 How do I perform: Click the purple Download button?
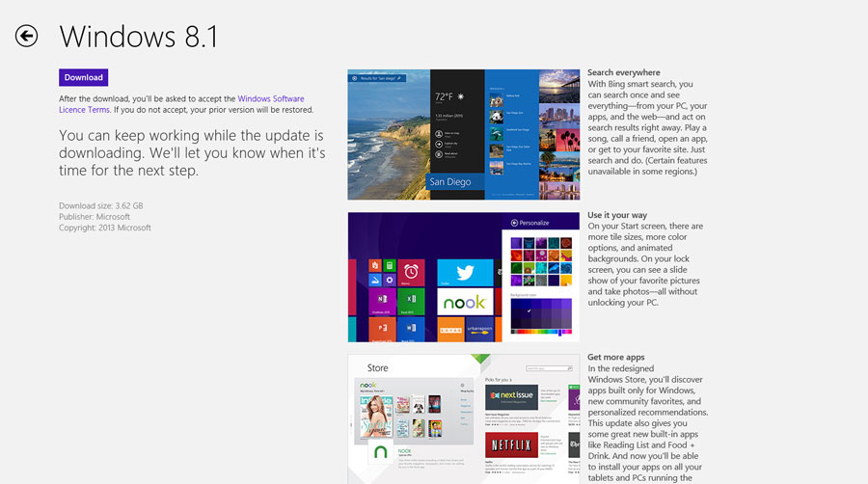[84, 77]
